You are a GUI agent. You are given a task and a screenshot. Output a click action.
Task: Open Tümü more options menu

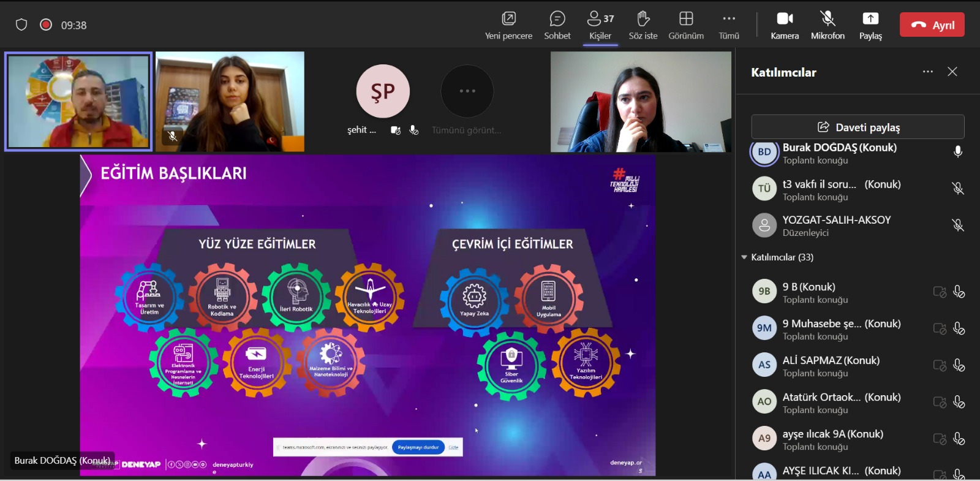(x=728, y=25)
